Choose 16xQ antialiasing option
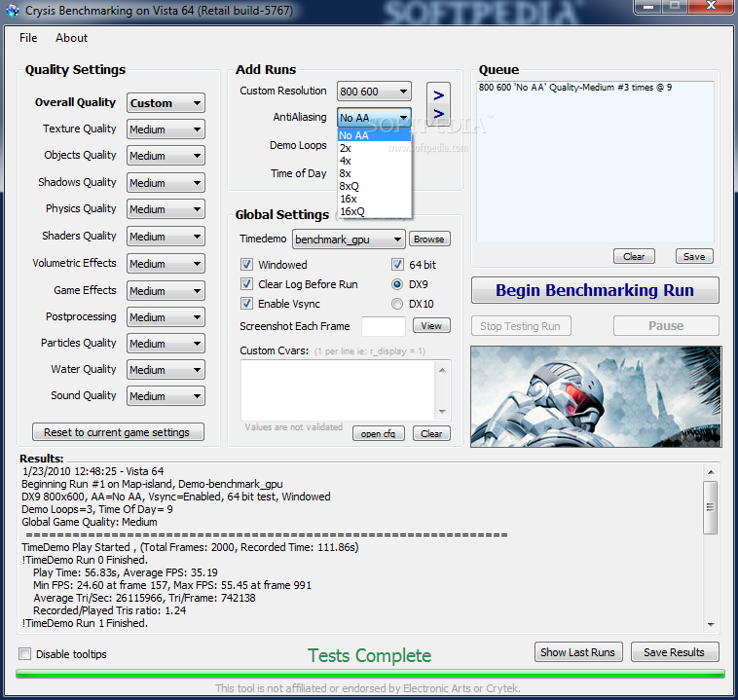Screen dimensions: 738x700 [375, 211]
